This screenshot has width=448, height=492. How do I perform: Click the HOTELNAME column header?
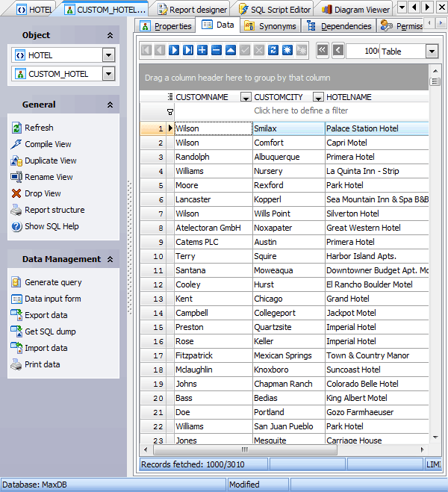click(377, 97)
